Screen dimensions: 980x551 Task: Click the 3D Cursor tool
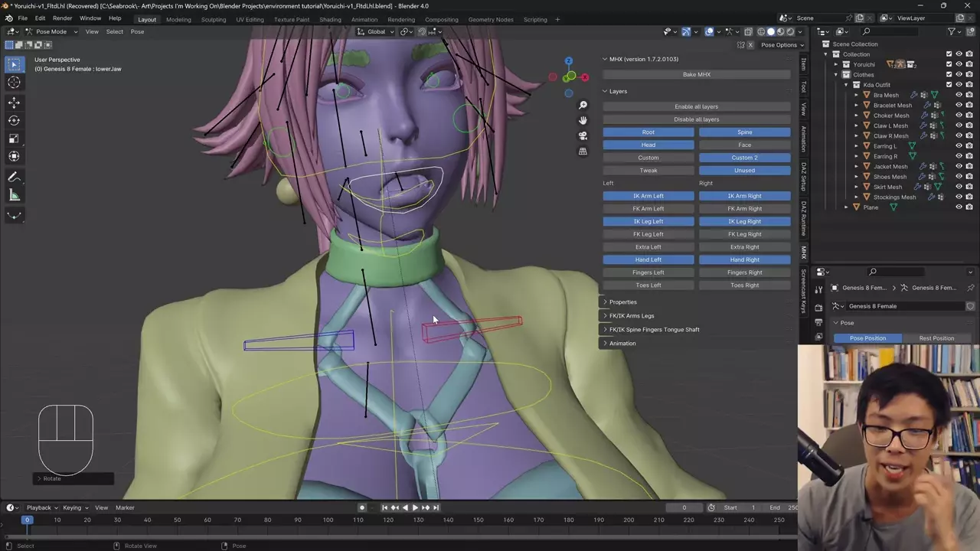pyautogui.click(x=14, y=83)
